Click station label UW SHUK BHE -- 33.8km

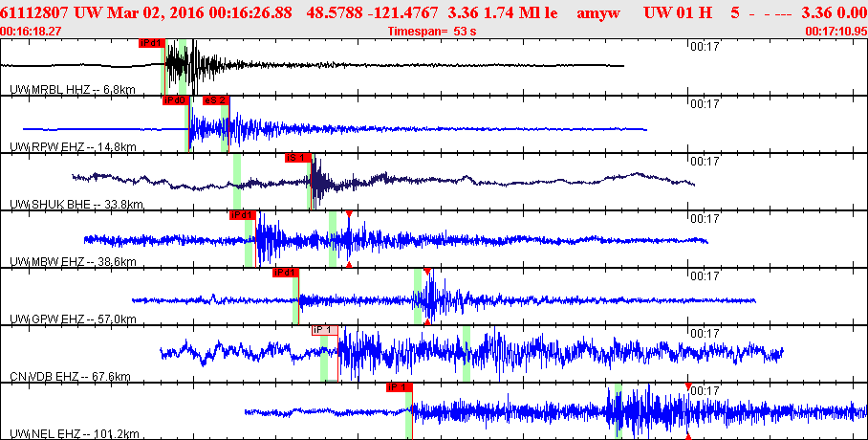(76, 205)
